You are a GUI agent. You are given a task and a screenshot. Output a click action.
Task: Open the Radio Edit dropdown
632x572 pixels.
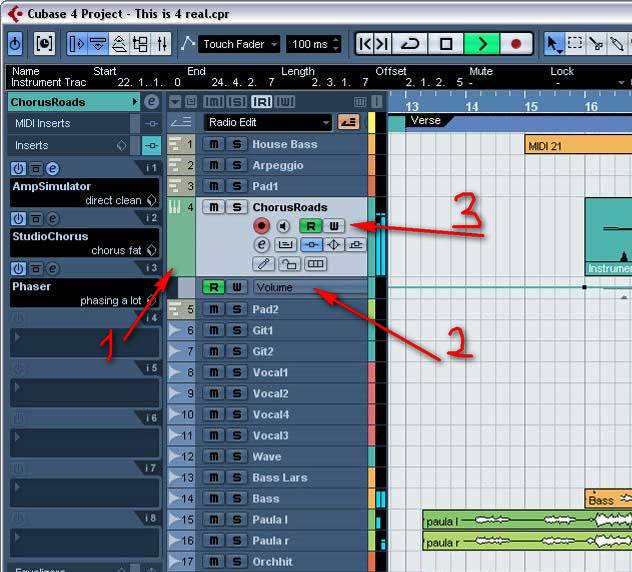[267, 122]
